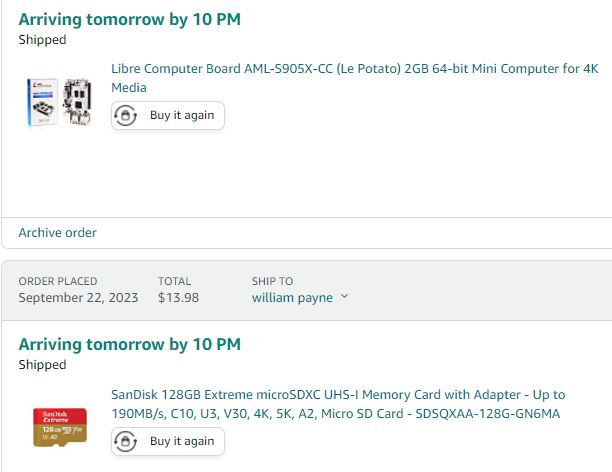Click the Shipped status above SanDisk card
612x472 pixels.
[x=42, y=365]
